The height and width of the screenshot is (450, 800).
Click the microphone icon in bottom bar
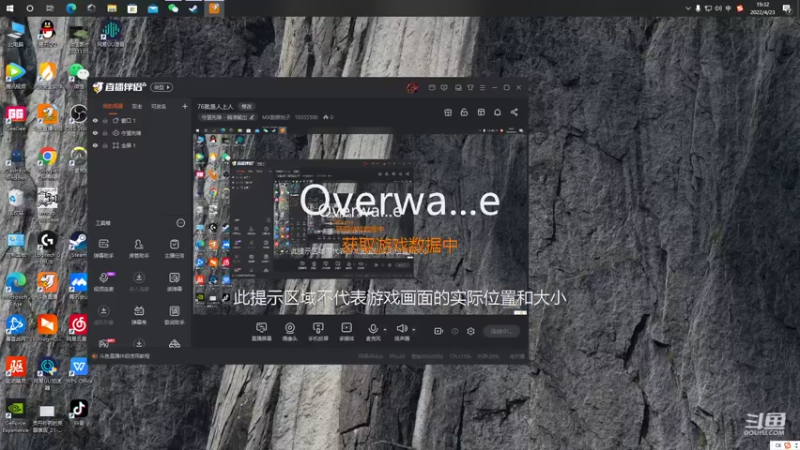[373, 331]
